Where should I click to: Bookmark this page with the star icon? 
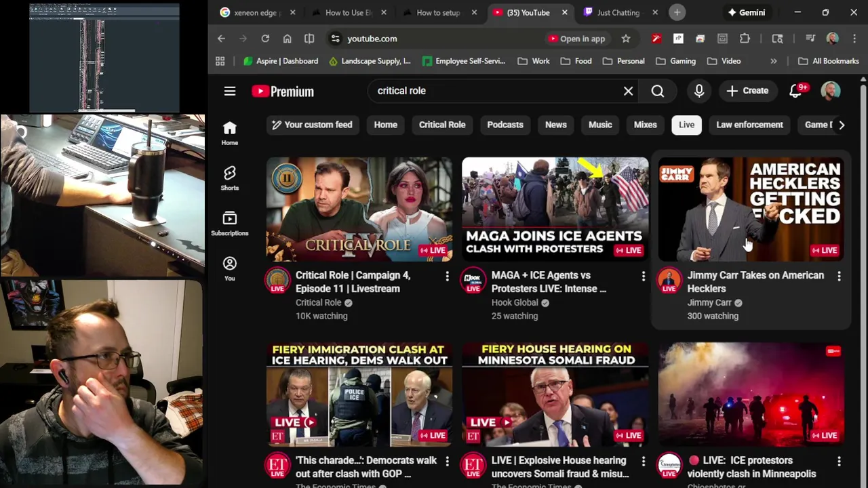(x=626, y=39)
